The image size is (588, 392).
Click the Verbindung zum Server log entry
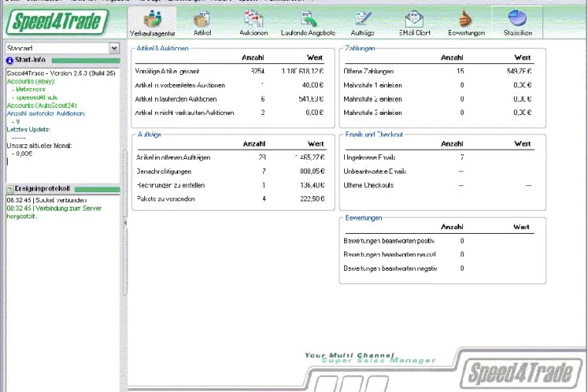[x=54, y=212]
